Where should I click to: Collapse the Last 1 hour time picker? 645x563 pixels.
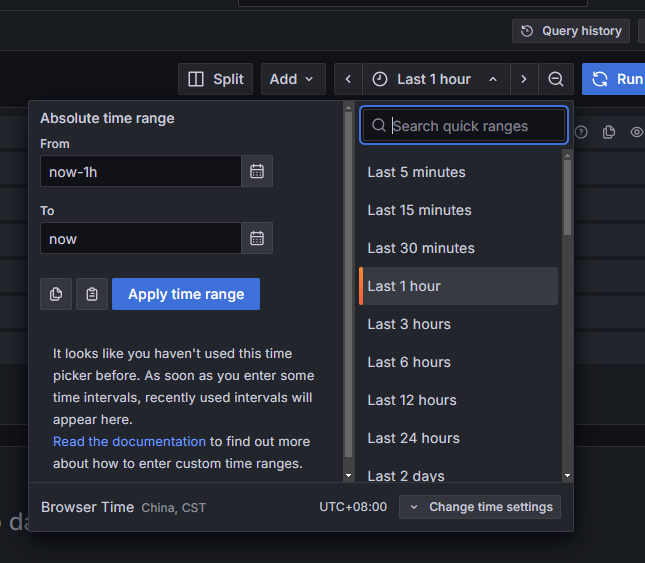tap(434, 79)
